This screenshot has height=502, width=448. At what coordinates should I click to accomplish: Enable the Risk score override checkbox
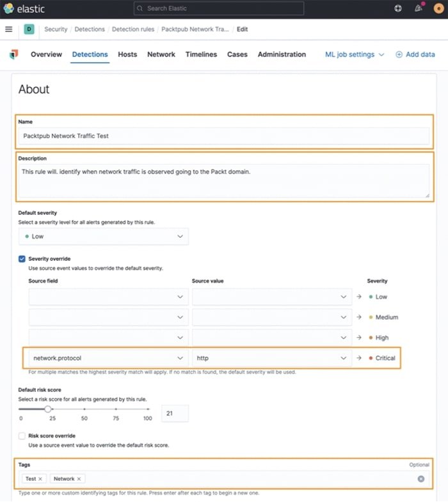click(x=22, y=435)
